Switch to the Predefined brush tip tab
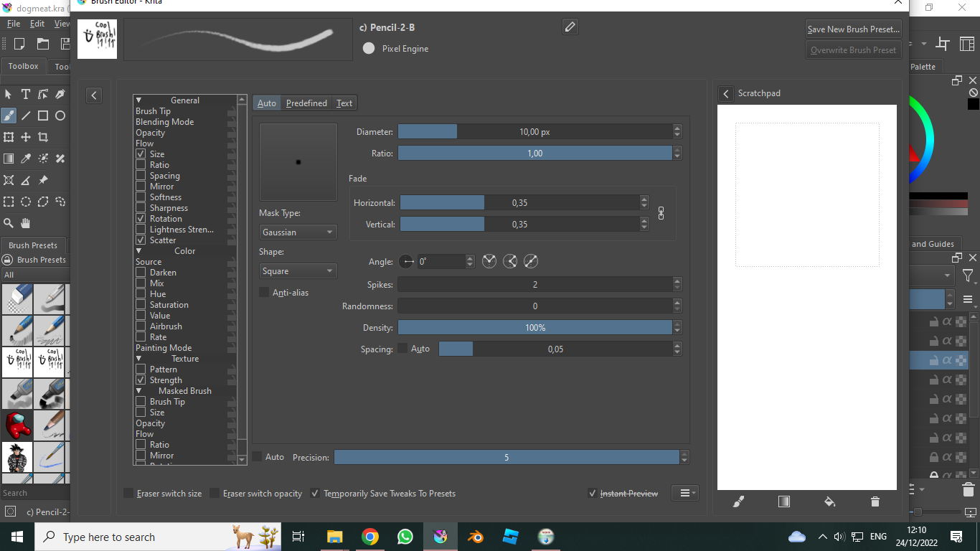The width and height of the screenshot is (980, 551). click(306, 103)
